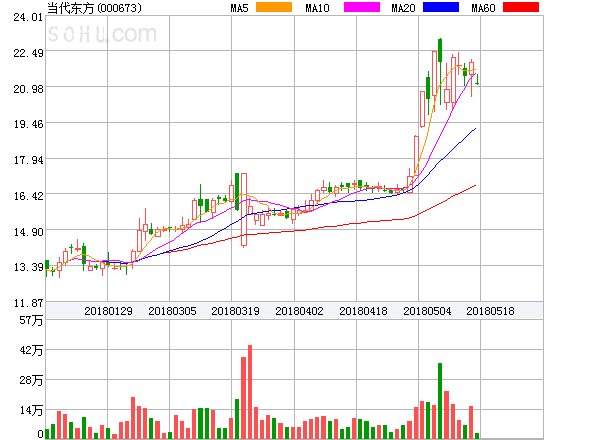Click the 14.90 price axis label
This screenshot has width=600, height=440.
tap(28, 232)
